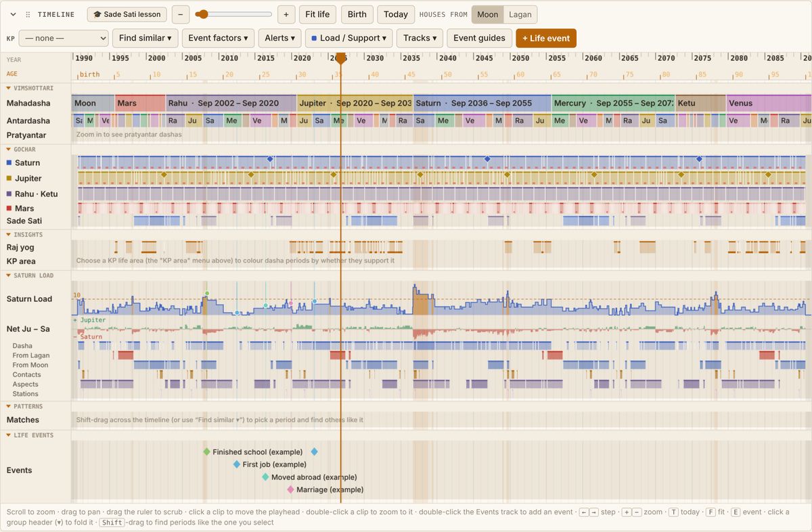Select the Ketu mahadasha clip
The image size is (812, 532).
point(700,104)
